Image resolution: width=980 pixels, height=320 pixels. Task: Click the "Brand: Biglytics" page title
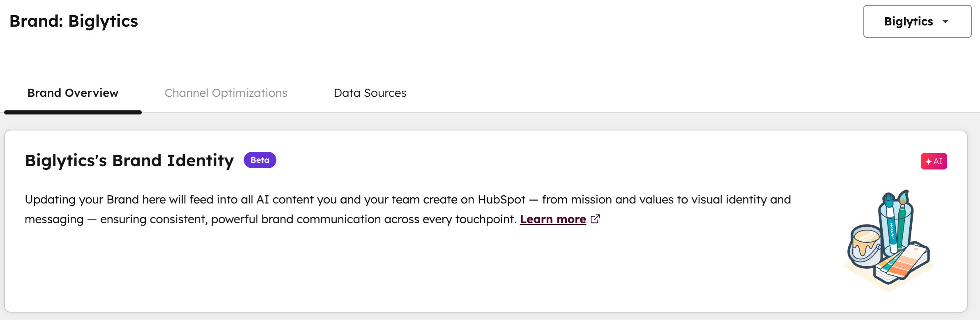pyautogui.click(x=74, y=21)
